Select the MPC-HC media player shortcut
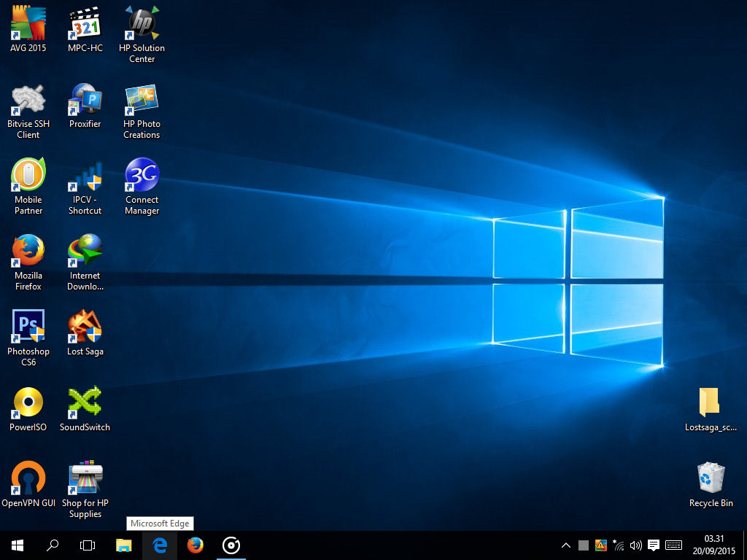The image size is (747, 560). click(85, 29)
